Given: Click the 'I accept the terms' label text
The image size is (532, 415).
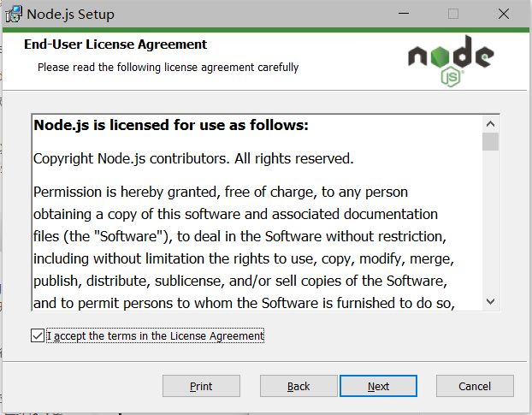Looking at the screenshot, I should coord(156,336).
